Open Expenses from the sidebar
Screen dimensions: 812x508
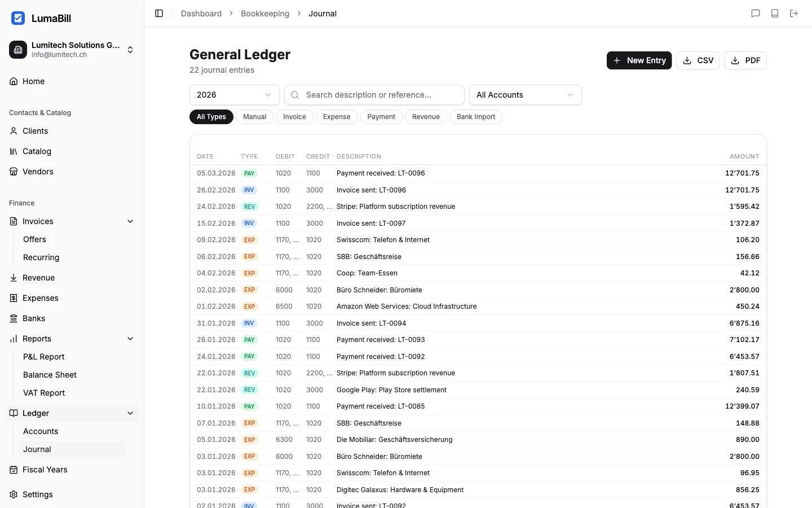[x=40, y=298]
